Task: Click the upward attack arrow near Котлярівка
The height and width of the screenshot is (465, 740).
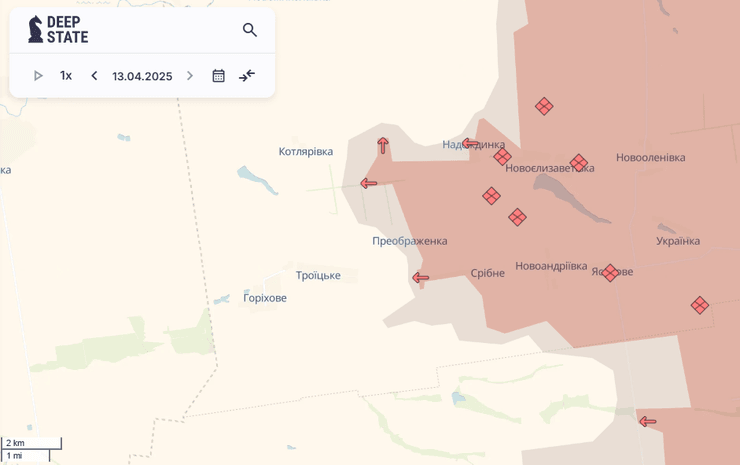Action: (383, 146)
